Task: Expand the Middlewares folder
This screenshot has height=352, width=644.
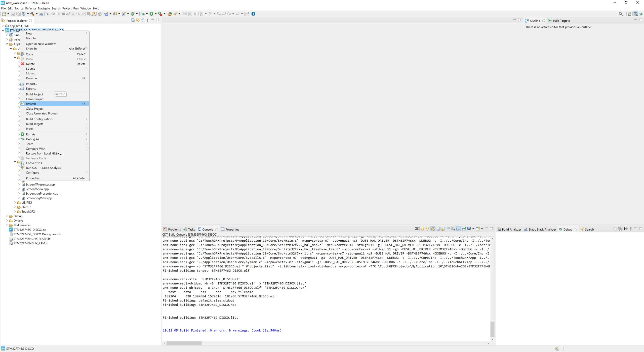Action: click(7, 225)
